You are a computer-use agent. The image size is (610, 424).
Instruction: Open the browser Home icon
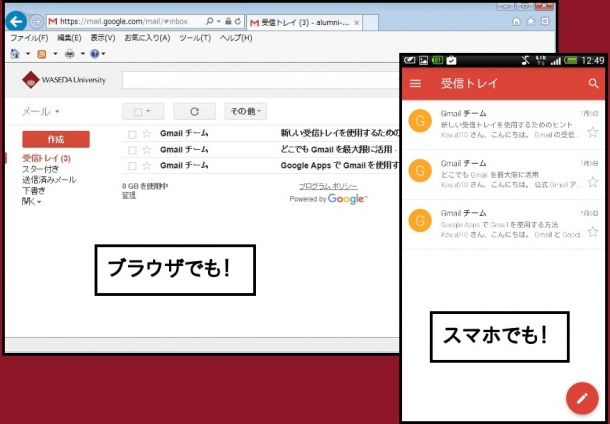516,21
